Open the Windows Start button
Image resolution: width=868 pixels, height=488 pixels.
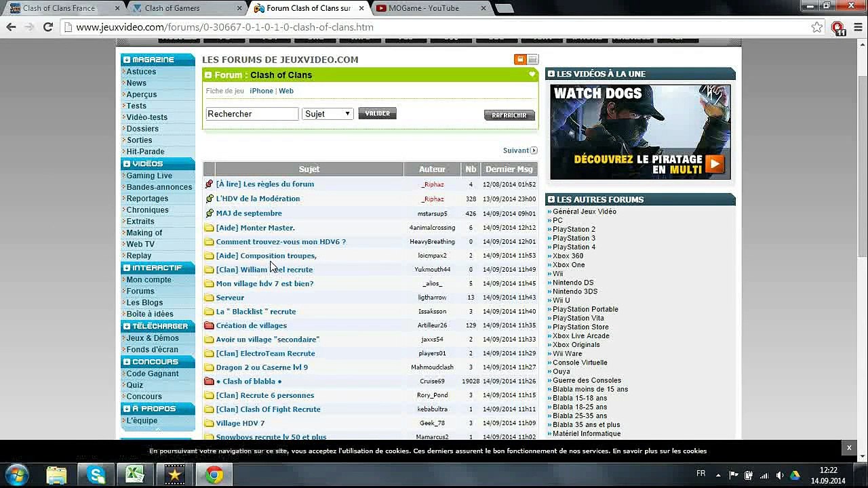16,474
